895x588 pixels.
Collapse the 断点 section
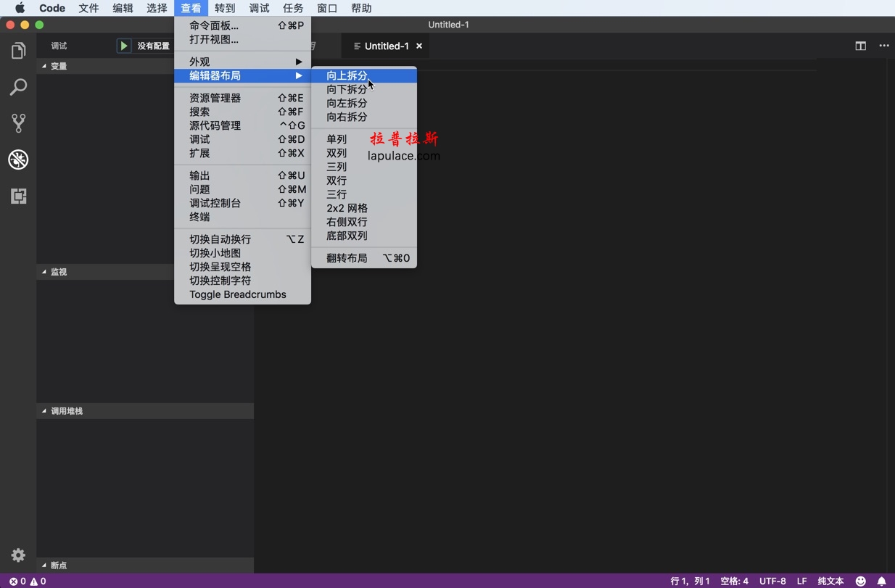click(145, 566)
